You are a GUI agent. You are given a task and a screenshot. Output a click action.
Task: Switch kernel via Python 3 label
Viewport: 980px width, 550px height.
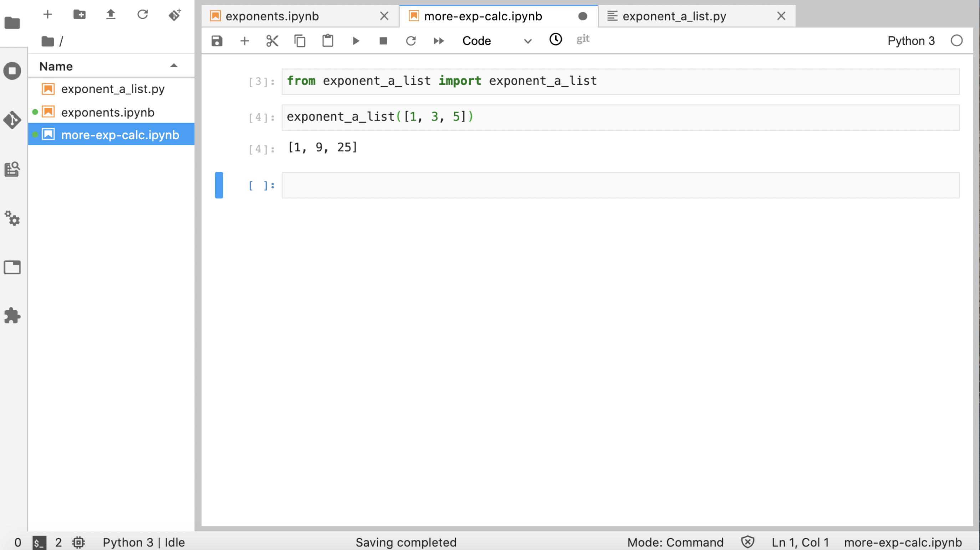click(911, 41)
